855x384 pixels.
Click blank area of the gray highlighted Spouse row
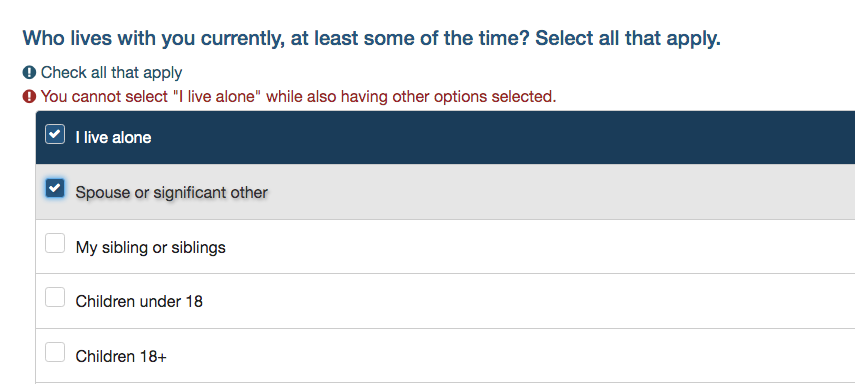click(545, 192)
